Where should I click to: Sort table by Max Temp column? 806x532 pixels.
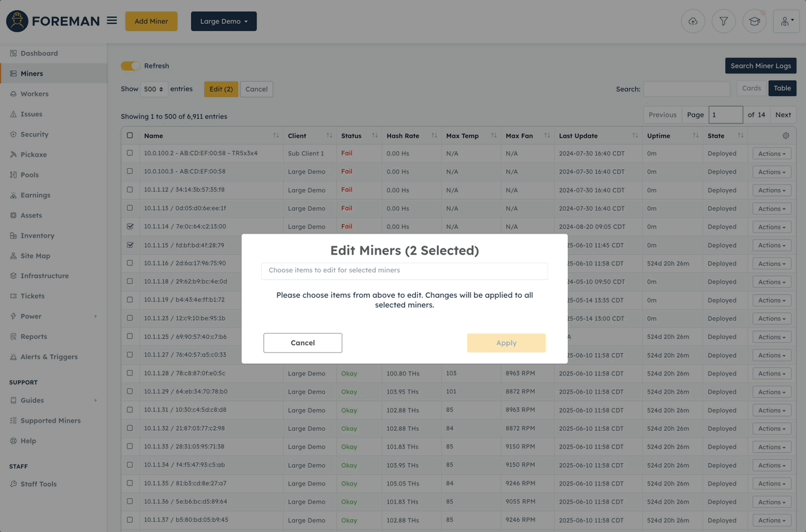coord(471,136)
